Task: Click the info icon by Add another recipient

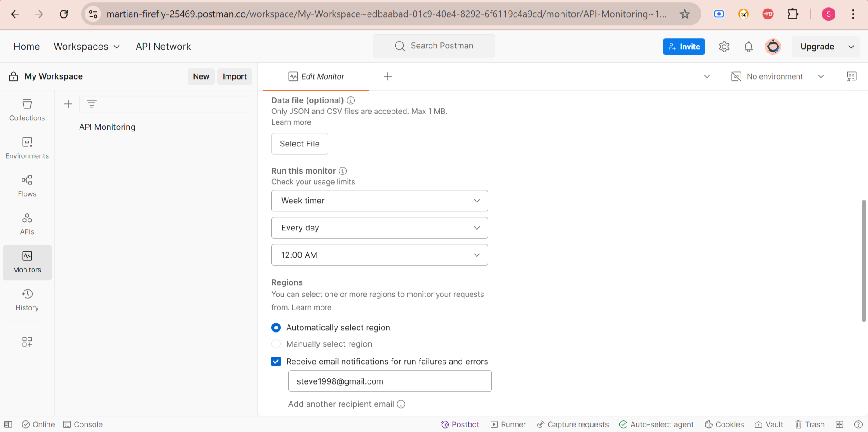Action: 401,404
